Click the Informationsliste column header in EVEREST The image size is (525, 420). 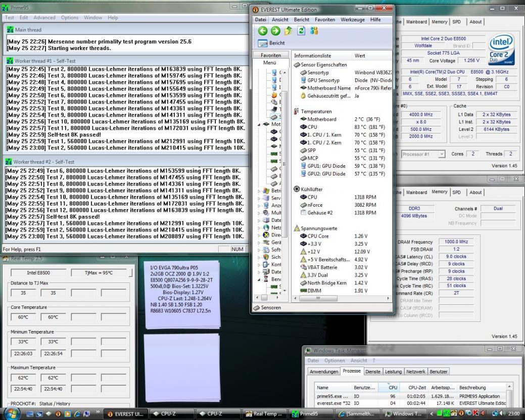click(322, 56)
